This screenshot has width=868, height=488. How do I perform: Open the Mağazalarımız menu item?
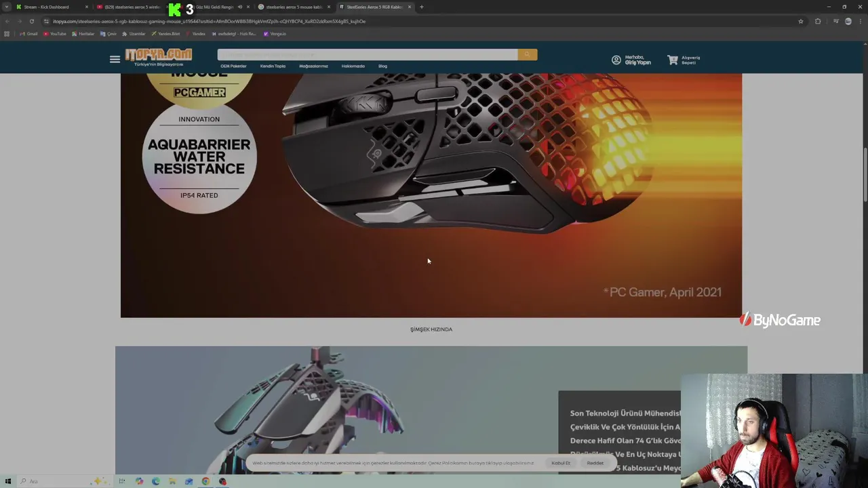[313, 66]
